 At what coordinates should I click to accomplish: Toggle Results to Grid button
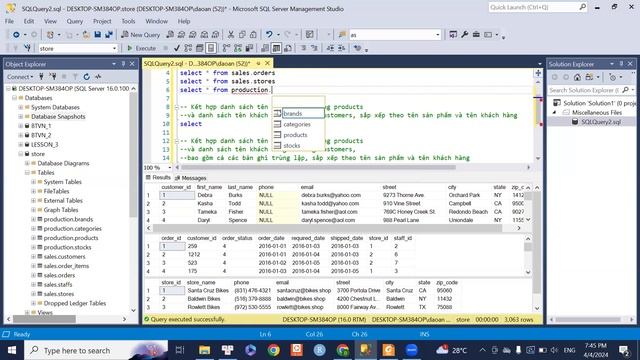point(276,48)
